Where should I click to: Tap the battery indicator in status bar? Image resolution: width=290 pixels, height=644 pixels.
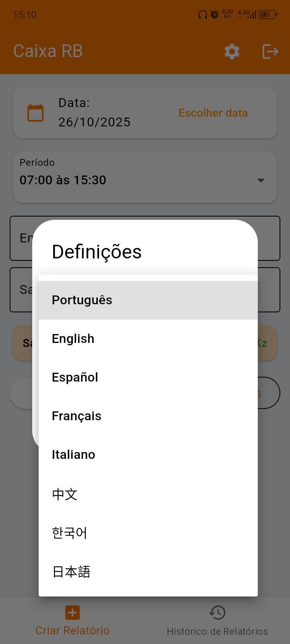267,15
